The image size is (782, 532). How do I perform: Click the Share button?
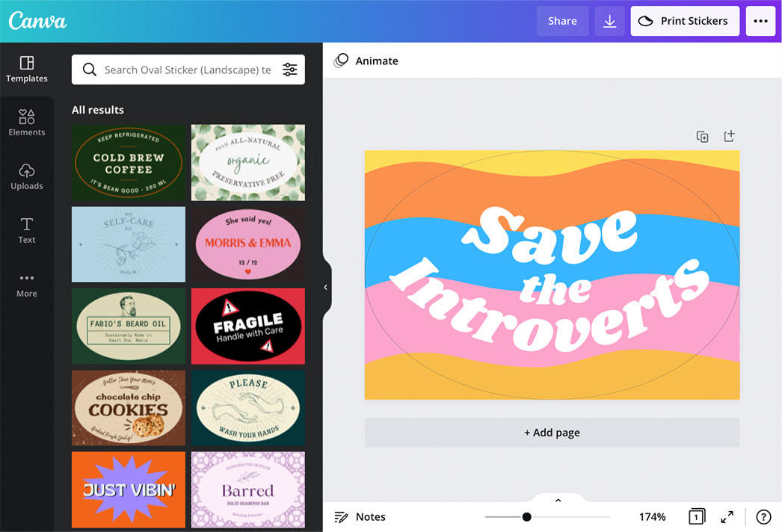562,20
